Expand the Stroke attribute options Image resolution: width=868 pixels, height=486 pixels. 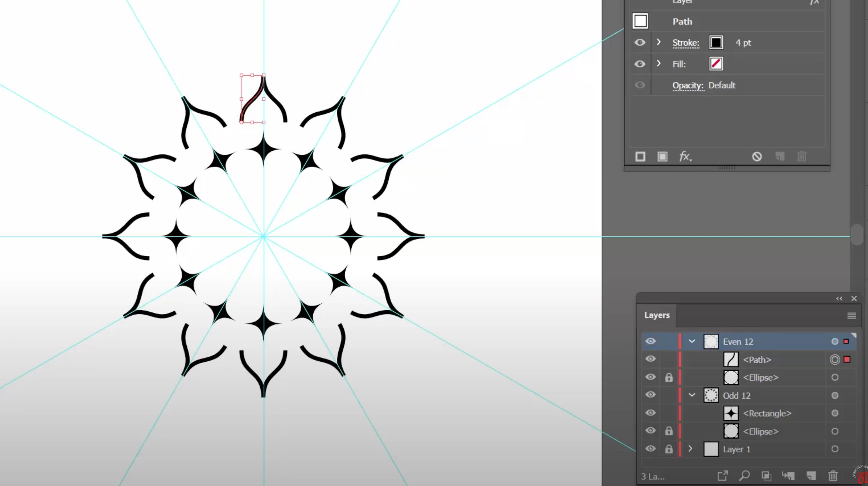[x=659, y=42]
